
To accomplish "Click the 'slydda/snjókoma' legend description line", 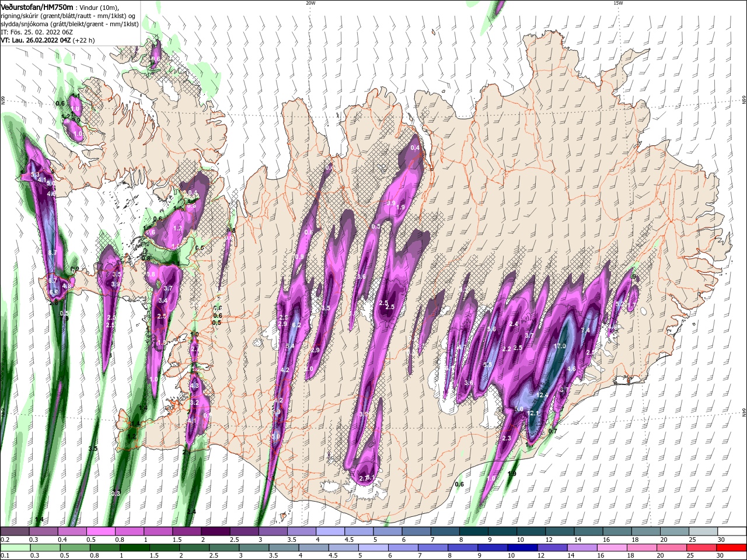I will 69,24.
